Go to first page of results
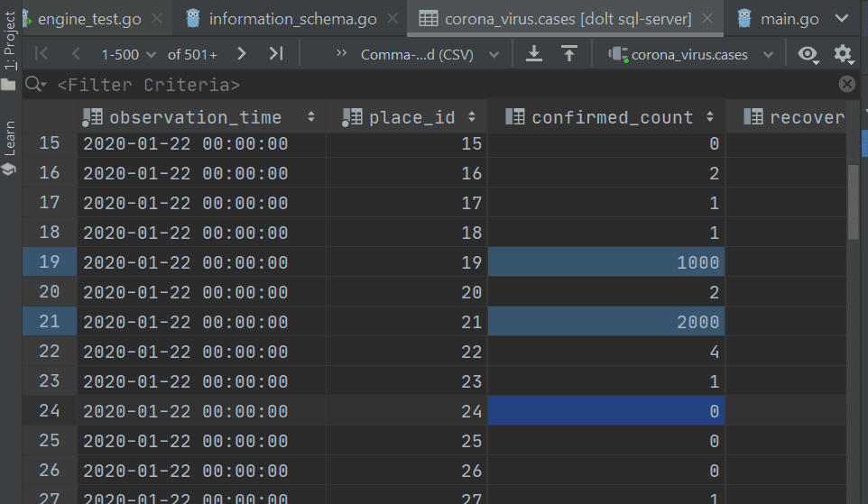The width and height of the screenshot is (868, 504). (x=42, y=54)
